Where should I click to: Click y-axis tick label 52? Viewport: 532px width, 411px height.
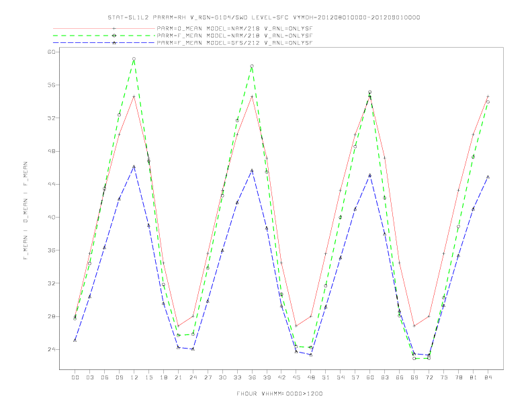(52, 118)
